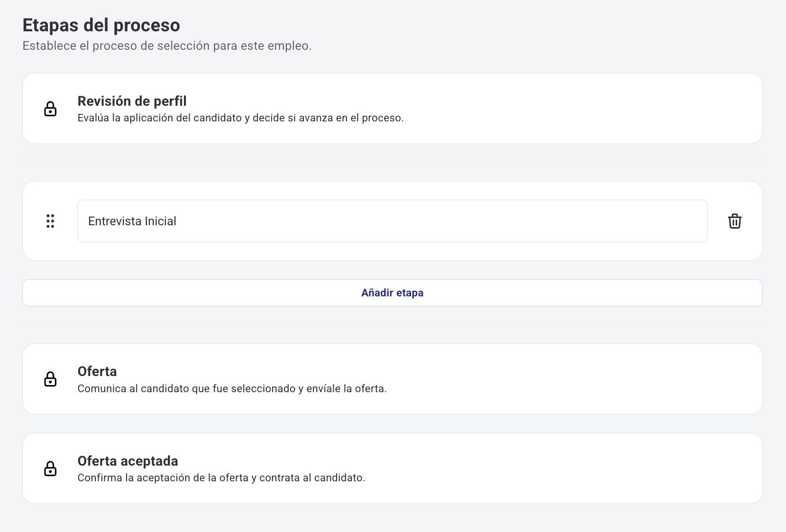This screenshot has width=786, height=532.
Task: Click the Etapas del proceso heading
Action: [101, 25]
